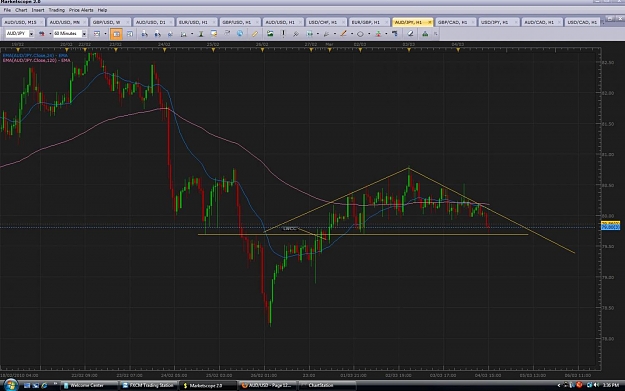Click the save chart image icon

[270, 33]
